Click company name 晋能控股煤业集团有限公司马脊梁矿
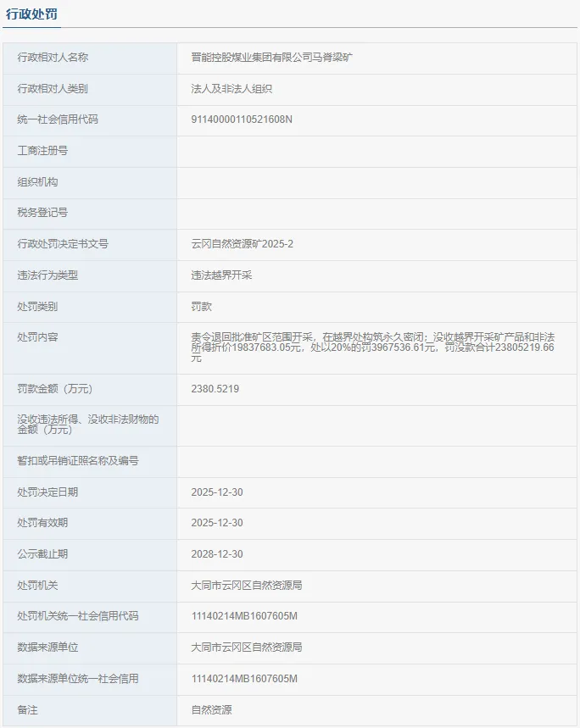The height and width of the screenshot is (728, 580). [271, 58]
